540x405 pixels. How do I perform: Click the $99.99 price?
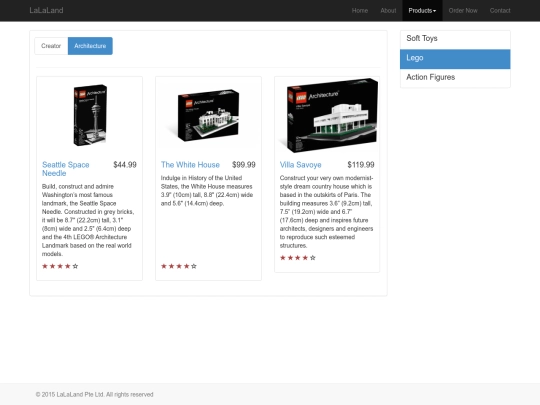[244, 165]
